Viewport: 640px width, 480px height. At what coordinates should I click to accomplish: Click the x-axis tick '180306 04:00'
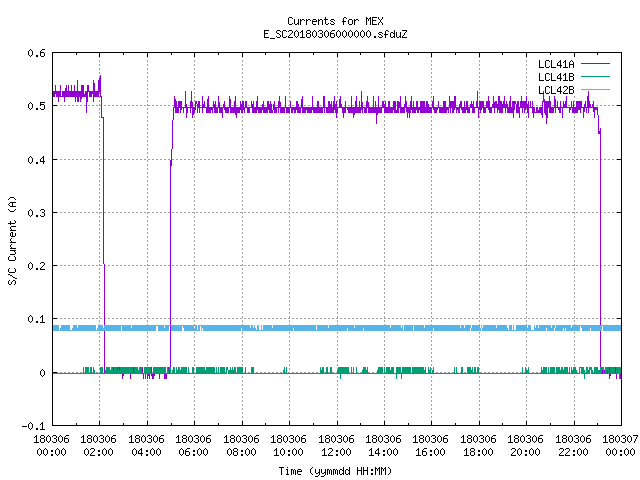[x=147, y=446]
